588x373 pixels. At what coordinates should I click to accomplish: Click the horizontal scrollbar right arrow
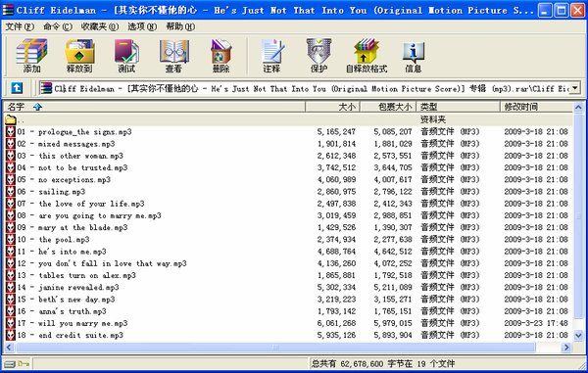tap(566, 348)
